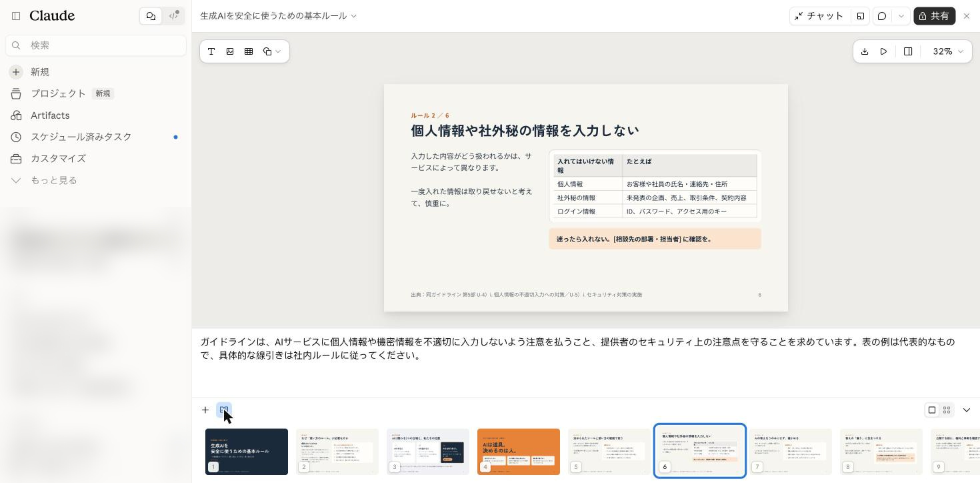Viewport: 980px width, 483px height.
Task: Click the table cell ログイン情報
Action: 587,211
